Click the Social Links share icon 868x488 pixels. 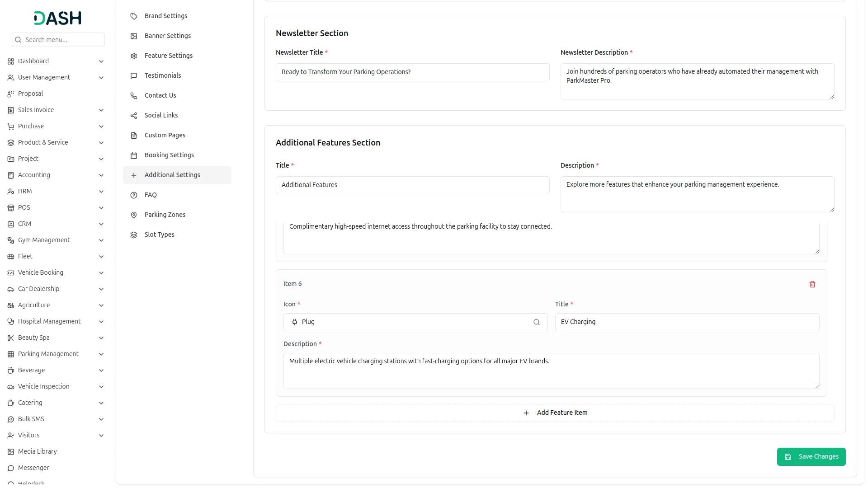[x=134, y=116]
